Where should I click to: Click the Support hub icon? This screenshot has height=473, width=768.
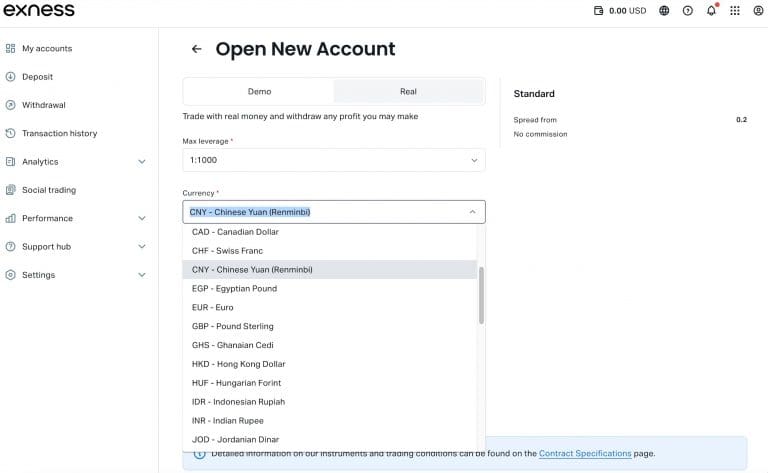tap(10, 247)
